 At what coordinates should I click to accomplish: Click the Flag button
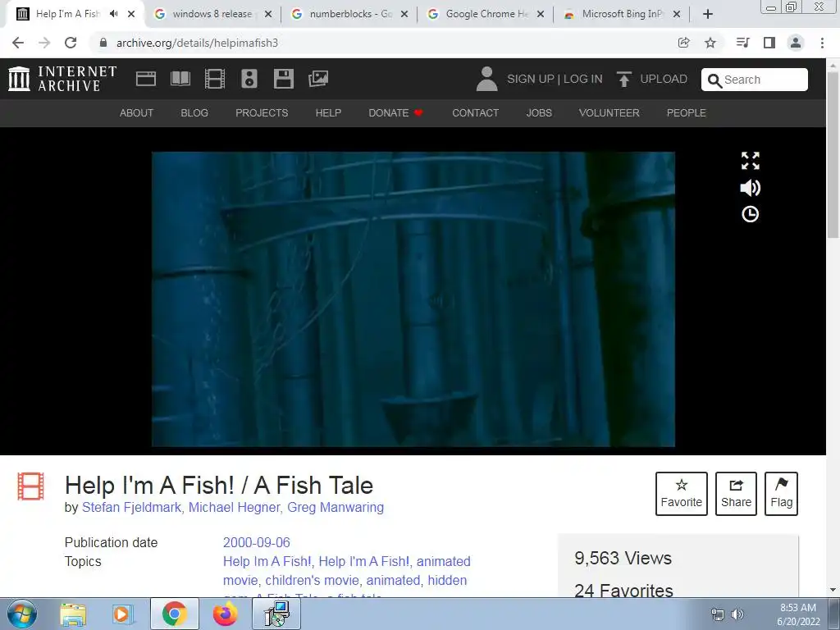click(781, 493)
